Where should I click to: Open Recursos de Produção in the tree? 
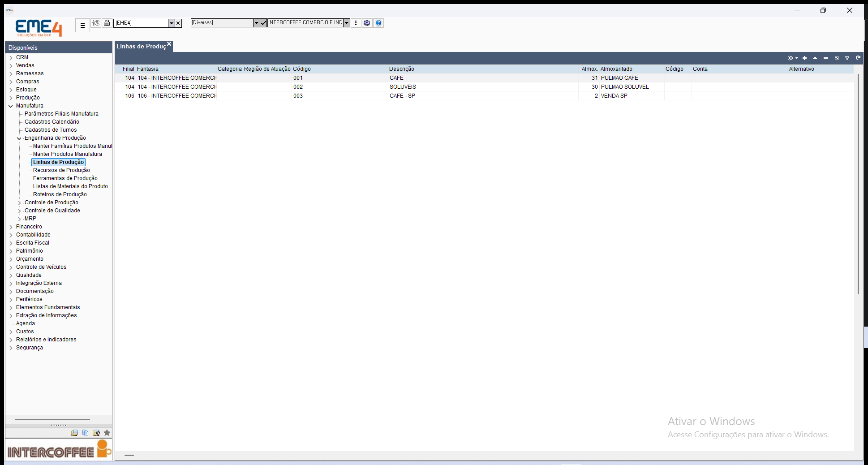click(61, 170)
